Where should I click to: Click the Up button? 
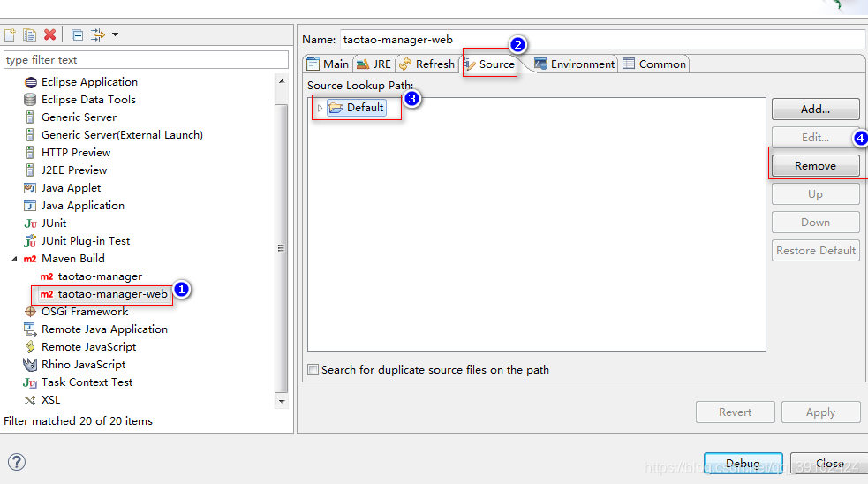tap(815, 193)
